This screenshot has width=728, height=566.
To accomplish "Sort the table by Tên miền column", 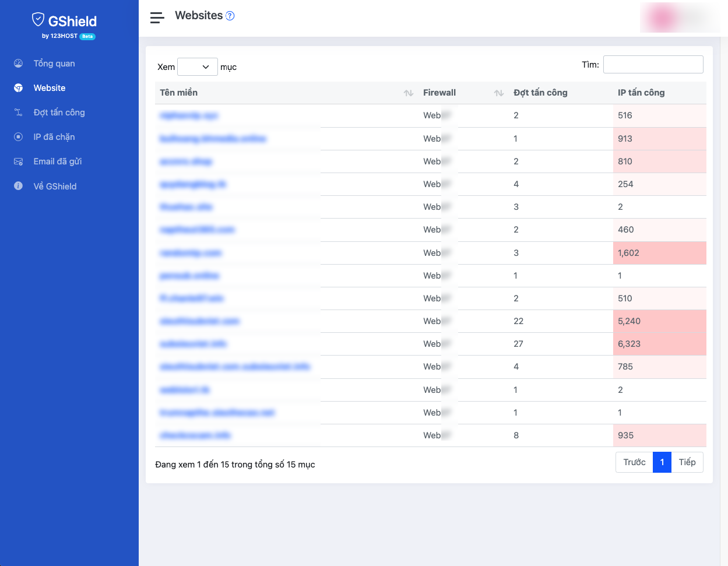I will (x=408, y=93).
